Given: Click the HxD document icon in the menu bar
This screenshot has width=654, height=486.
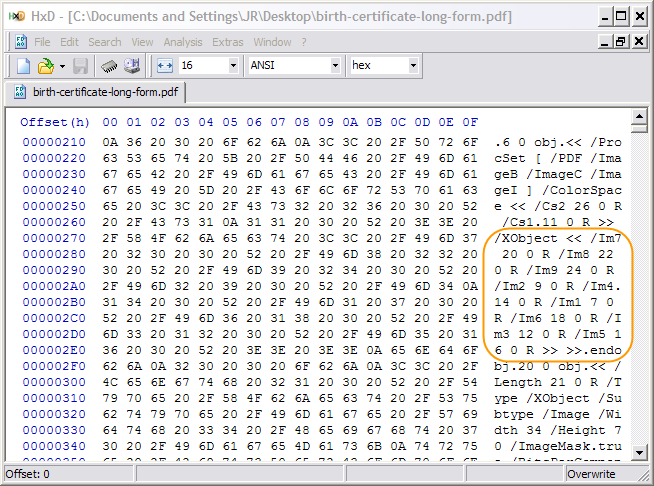Looking at the screenshot, I should pos(21,42).
